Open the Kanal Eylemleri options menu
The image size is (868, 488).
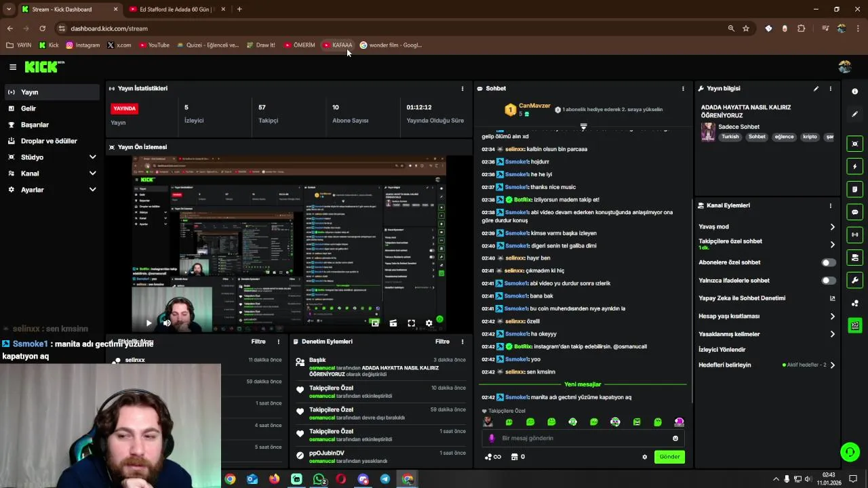click(830, 205)
